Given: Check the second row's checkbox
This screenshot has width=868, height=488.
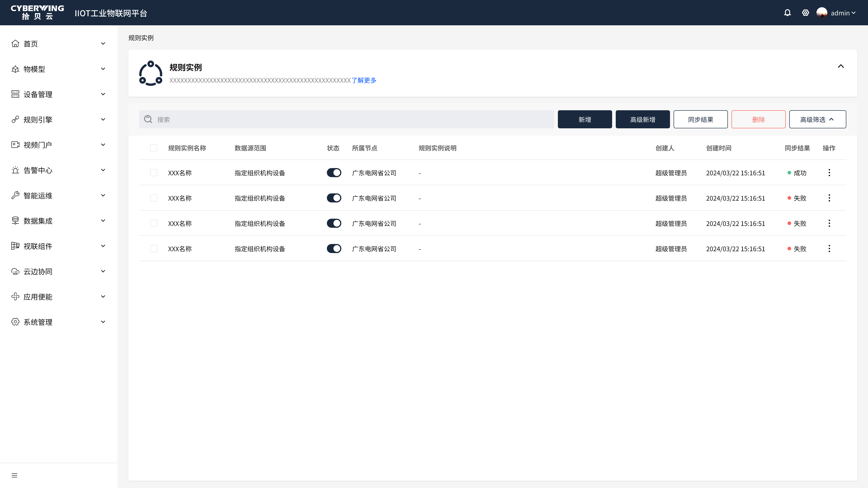Looking at the screenshot, I should [154, 198].
